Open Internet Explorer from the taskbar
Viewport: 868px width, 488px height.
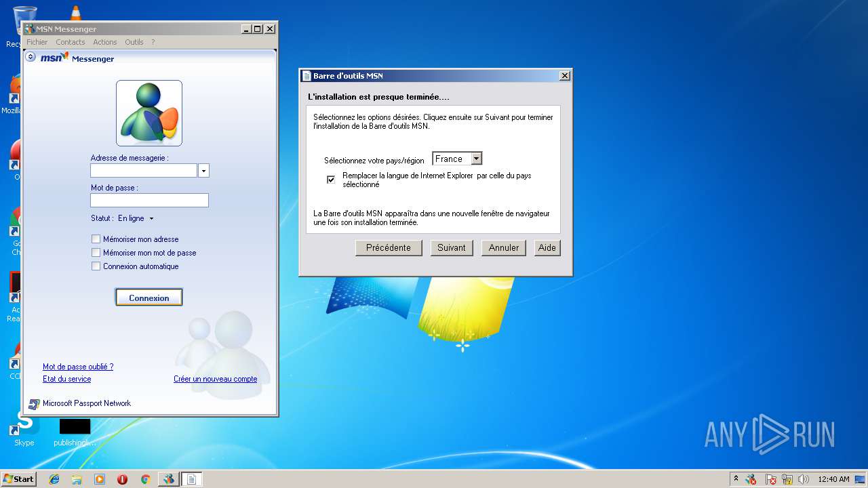click(54, 479)
